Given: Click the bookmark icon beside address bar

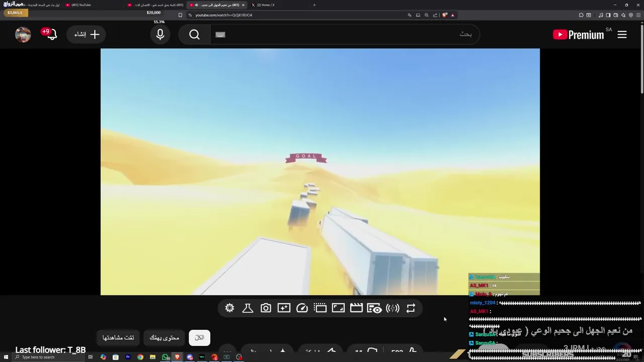Looking at the screenshot, I should point(180,15).
